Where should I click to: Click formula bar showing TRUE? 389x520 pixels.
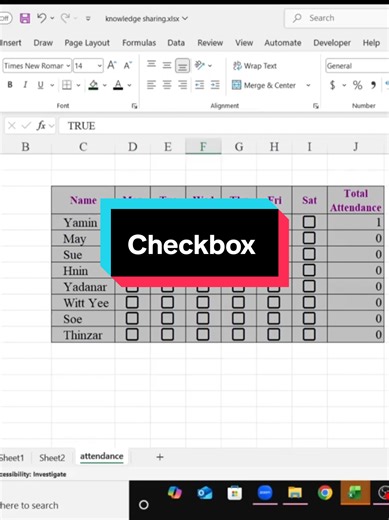pyautogui.click(x=224, y=126)
